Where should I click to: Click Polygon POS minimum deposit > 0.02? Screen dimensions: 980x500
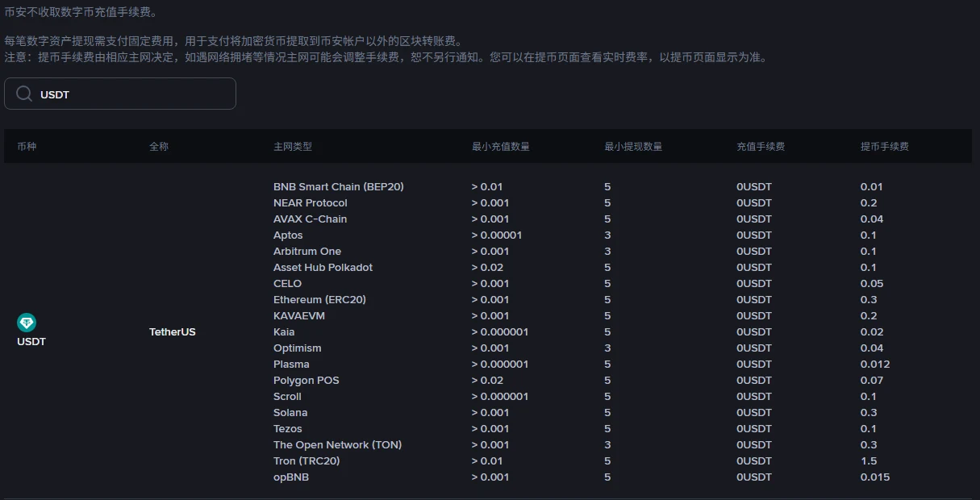[487, 381]
